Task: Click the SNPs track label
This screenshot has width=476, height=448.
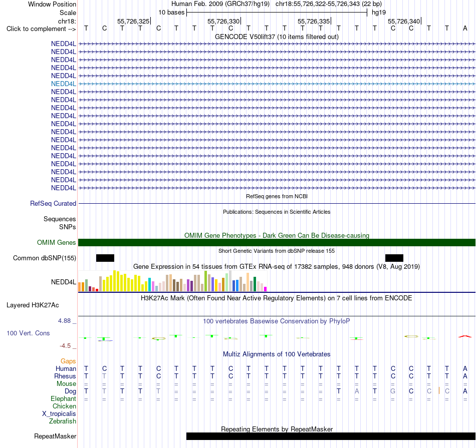Action: click(68, 227)
